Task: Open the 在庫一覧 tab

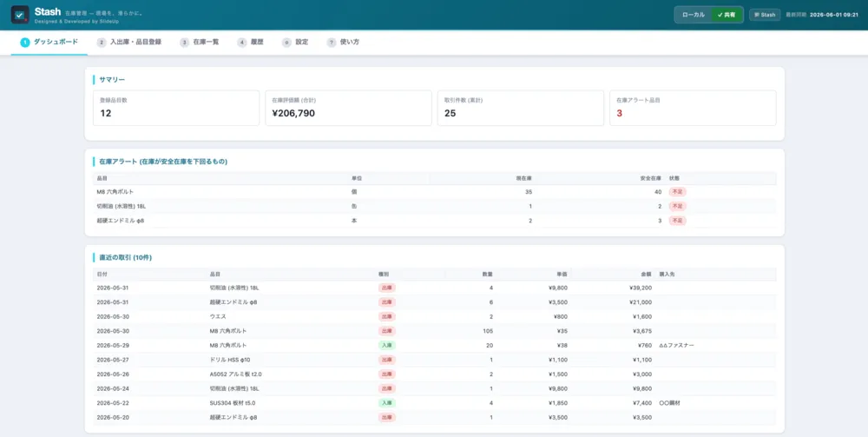Action: tap(201, 42)
